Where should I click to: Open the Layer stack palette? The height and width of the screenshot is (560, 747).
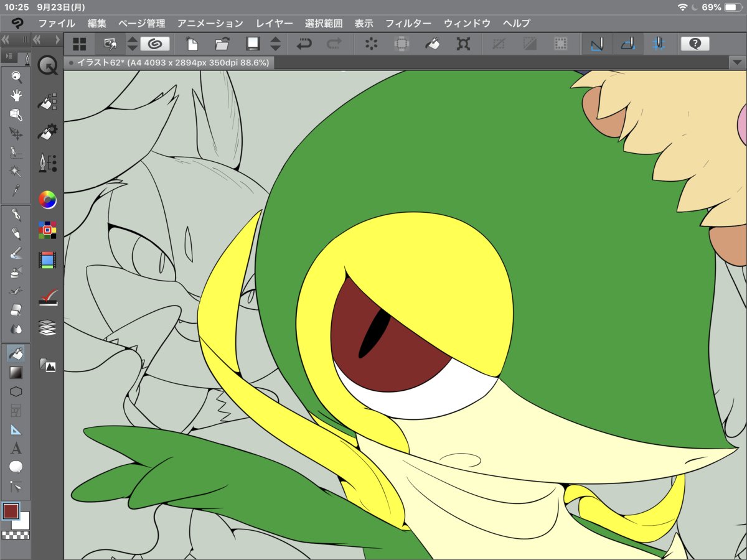[x=48, y=327]
